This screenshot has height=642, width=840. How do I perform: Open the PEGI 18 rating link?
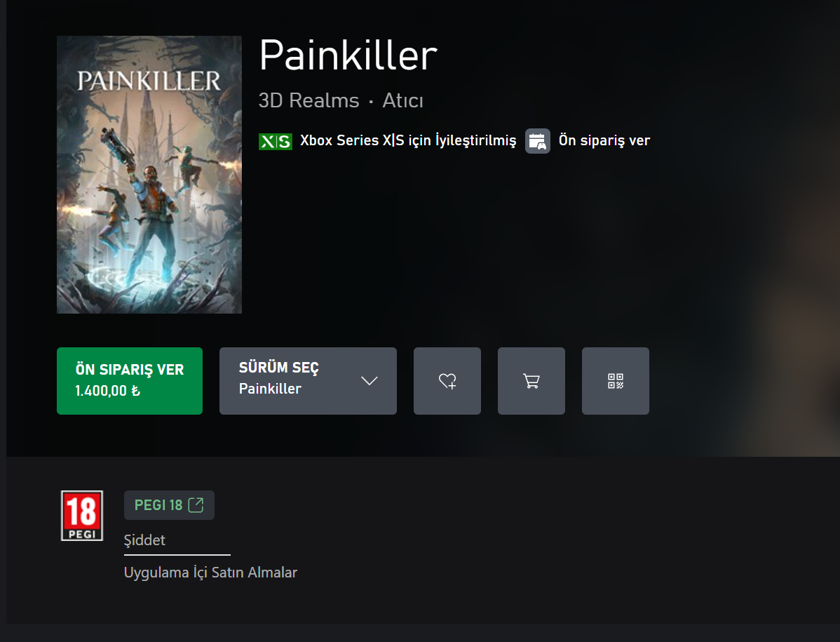(169, 504)
